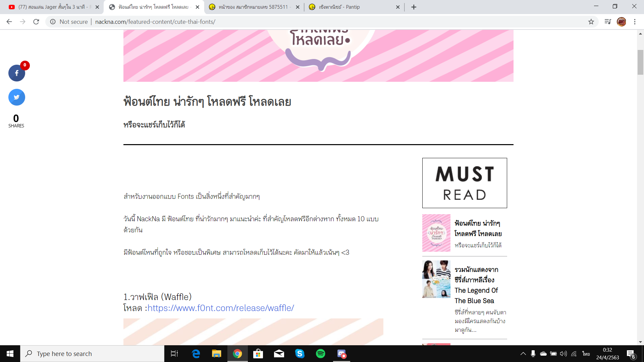Share article via Facebook icon
This screenshot has width=644, height=362.
[x=16, y=73]
